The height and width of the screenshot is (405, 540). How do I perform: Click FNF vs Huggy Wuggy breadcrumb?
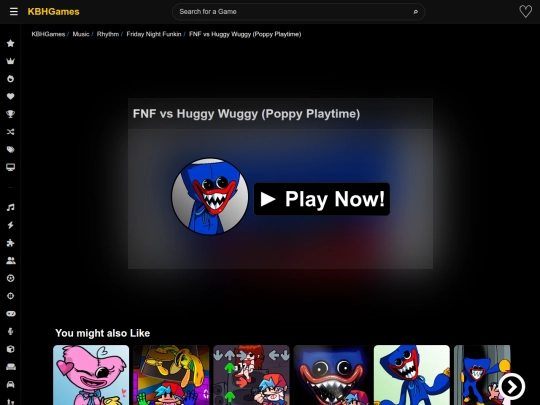245,34
